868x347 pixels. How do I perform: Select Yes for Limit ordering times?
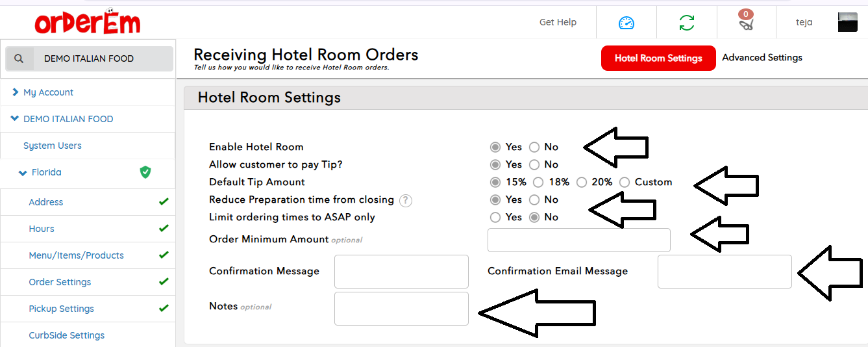coord(495,217)
